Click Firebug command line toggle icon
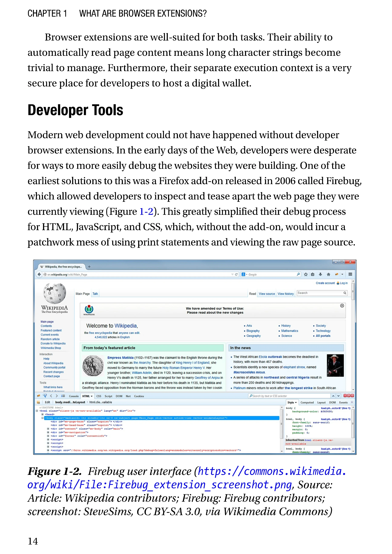This screenshot has height=554, width=392. (63, 396)
